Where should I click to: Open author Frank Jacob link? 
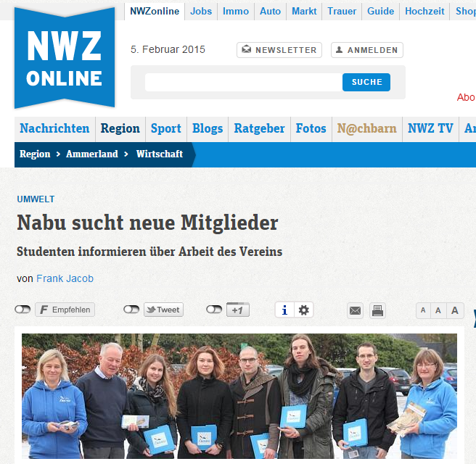click(65, 278)
